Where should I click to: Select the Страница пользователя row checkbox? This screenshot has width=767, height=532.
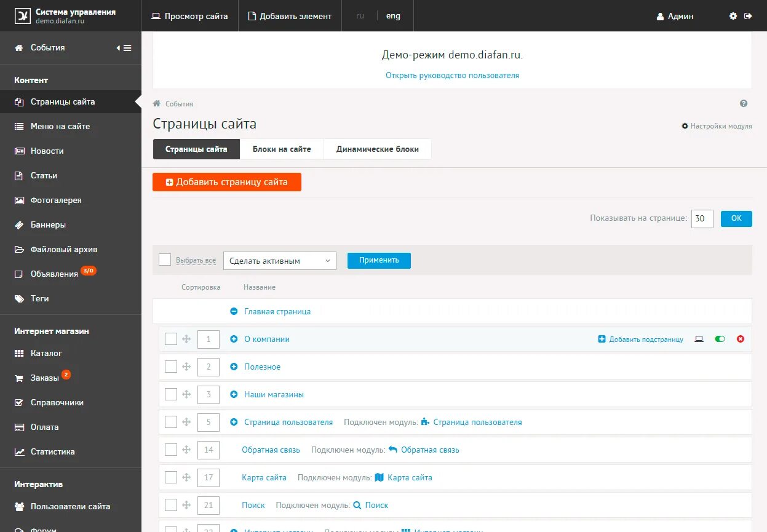click(x=171, y=422)
